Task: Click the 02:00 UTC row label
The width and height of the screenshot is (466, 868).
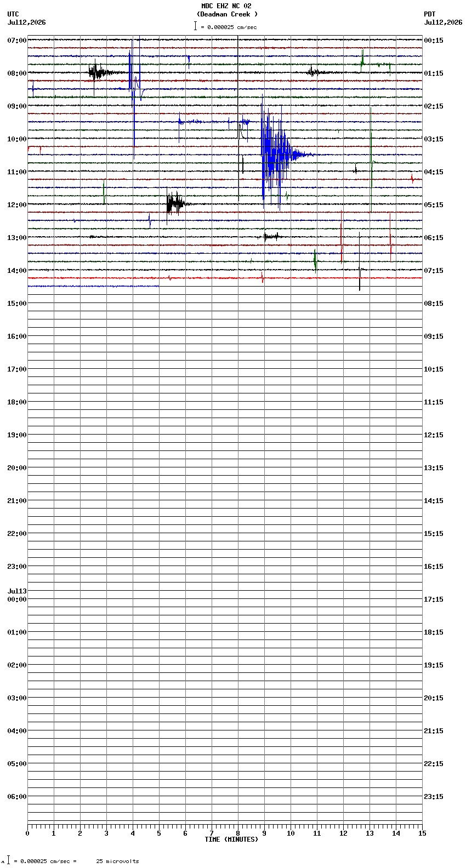Action: (17, 665)
